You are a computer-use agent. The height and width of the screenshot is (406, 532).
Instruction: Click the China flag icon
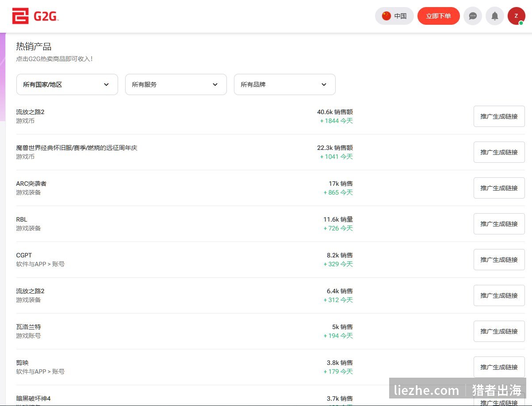(x=387, y=16)
